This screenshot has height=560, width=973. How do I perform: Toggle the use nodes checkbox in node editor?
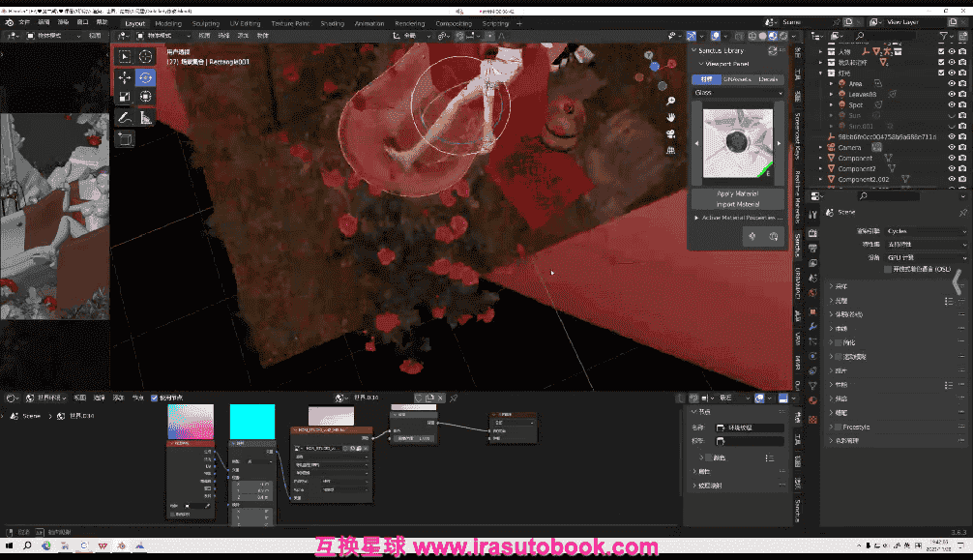154,398
